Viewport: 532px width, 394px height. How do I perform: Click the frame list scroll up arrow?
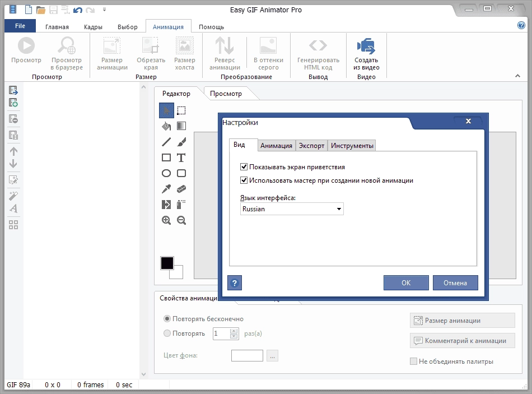[143, 87]
